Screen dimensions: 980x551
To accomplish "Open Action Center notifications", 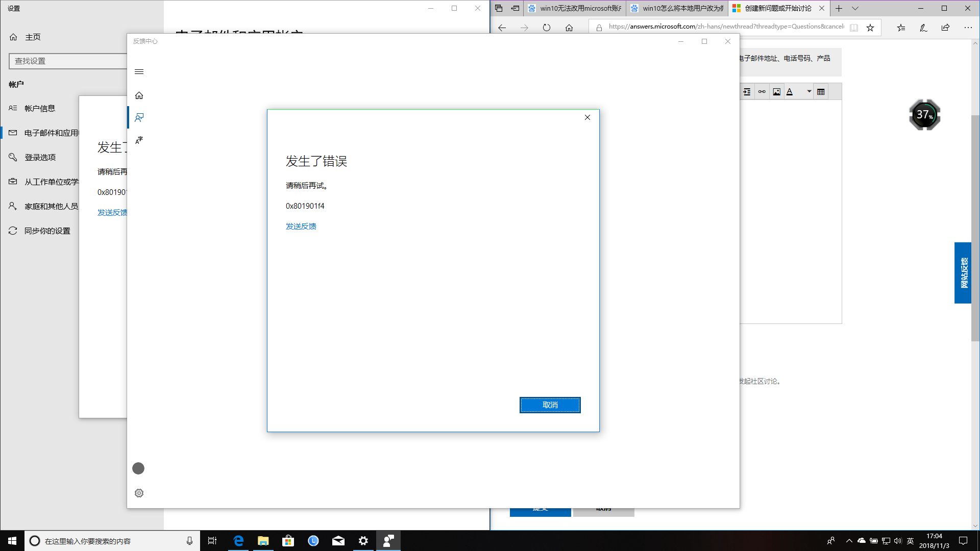I will pyautogui.click(x=963, y=541).
